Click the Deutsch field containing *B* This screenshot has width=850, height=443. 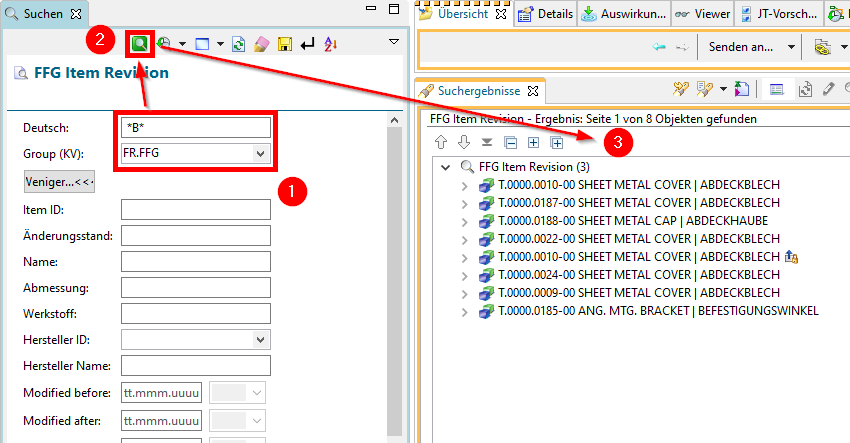point(195,127)
